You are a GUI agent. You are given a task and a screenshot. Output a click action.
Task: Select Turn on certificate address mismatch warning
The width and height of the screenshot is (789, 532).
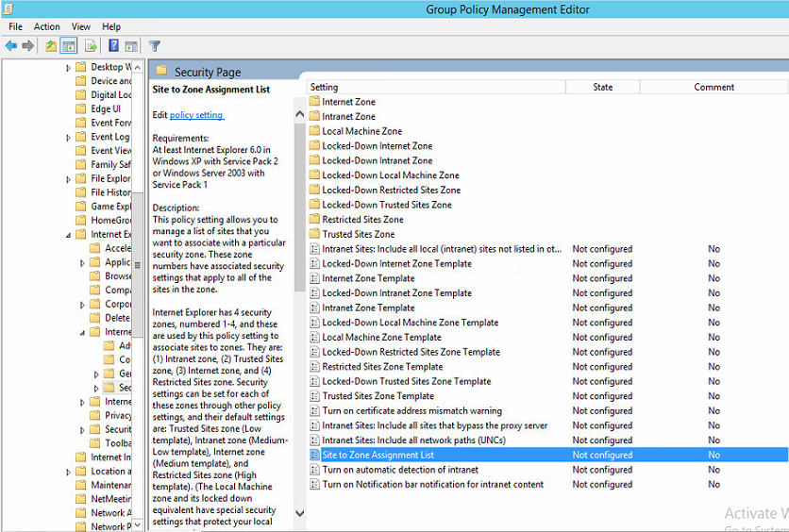click(411, 411)
